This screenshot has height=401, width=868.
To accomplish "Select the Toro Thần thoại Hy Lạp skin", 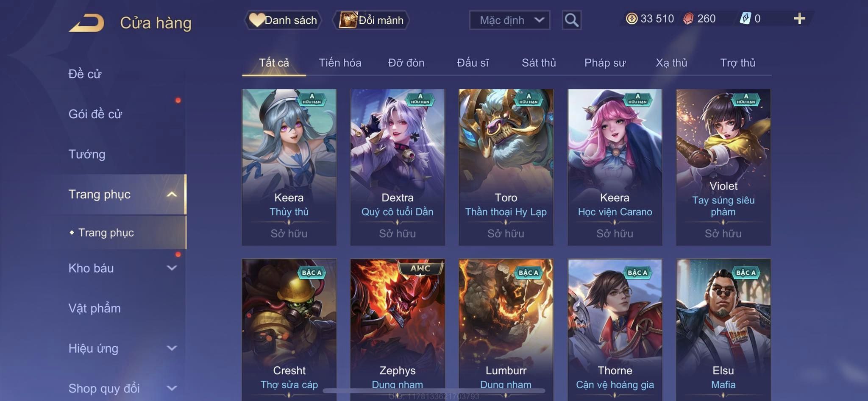I will click(506, 167).
